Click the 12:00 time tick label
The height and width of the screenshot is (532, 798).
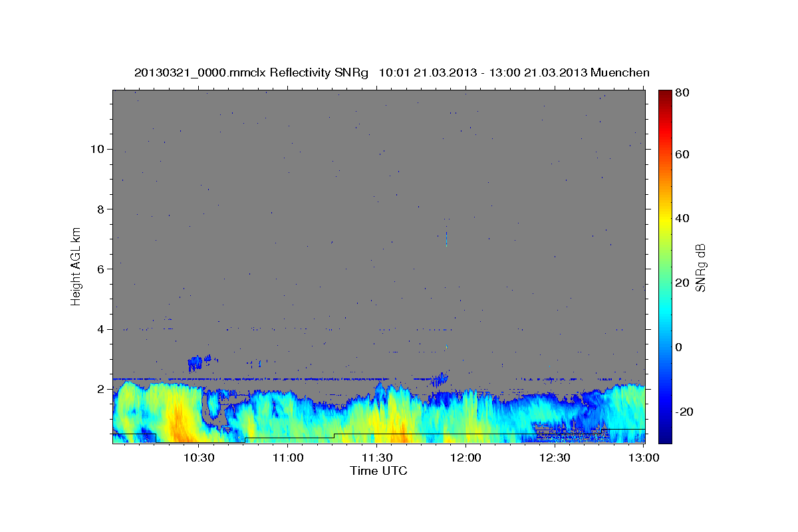[x=465, y=458]
